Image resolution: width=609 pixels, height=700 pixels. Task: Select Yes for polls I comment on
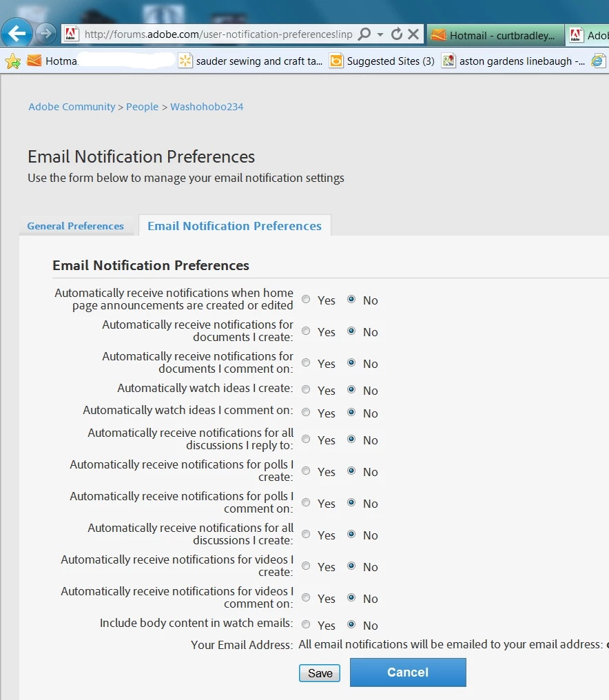(306, 502)
